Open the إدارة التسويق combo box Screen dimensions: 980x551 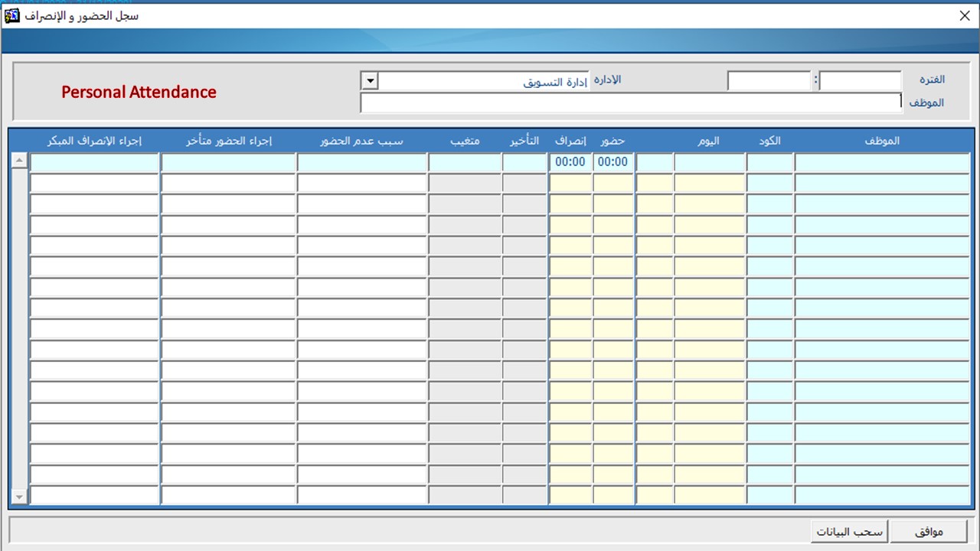tap(484, 81)
